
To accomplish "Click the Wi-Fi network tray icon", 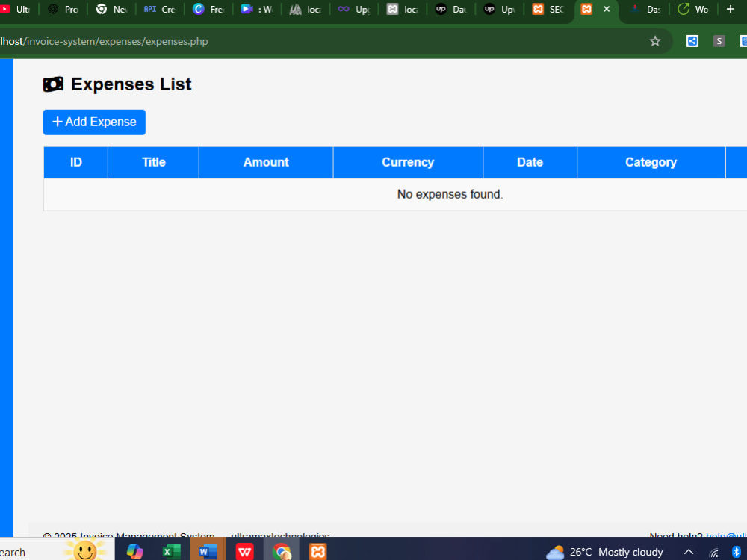I will [x=713, y=553].
